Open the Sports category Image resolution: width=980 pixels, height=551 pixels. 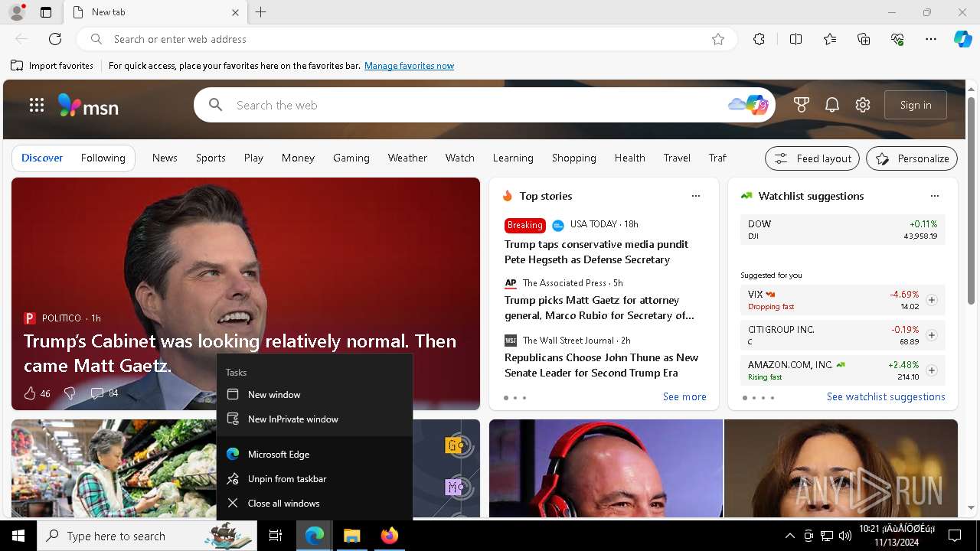(x=211, y=158)
